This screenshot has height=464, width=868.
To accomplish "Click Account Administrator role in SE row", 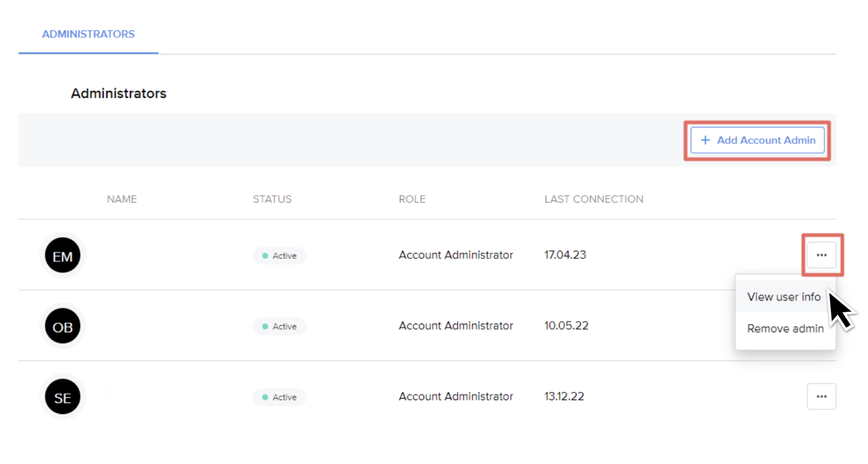I will click(x=456, y=397).
